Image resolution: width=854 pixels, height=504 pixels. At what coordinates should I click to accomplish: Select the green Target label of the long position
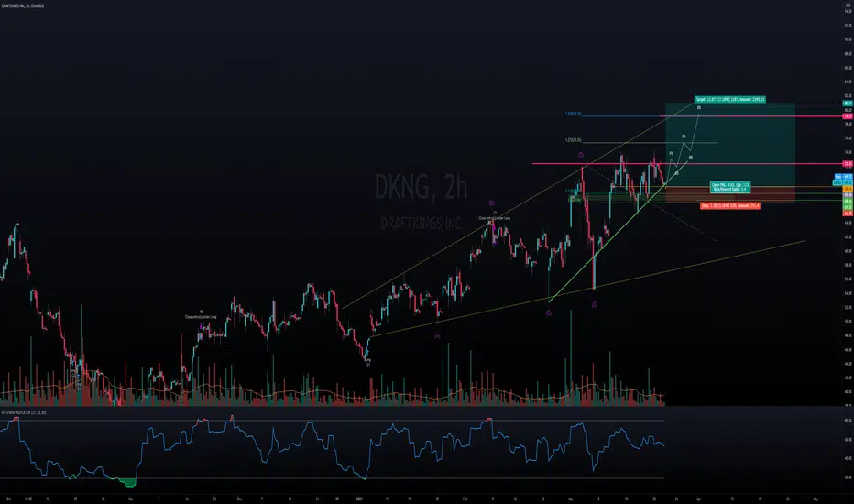click(729, 100)
